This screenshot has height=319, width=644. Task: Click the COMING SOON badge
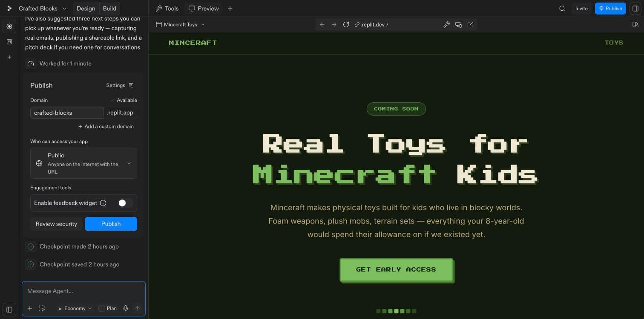click(x=396, y=109)
